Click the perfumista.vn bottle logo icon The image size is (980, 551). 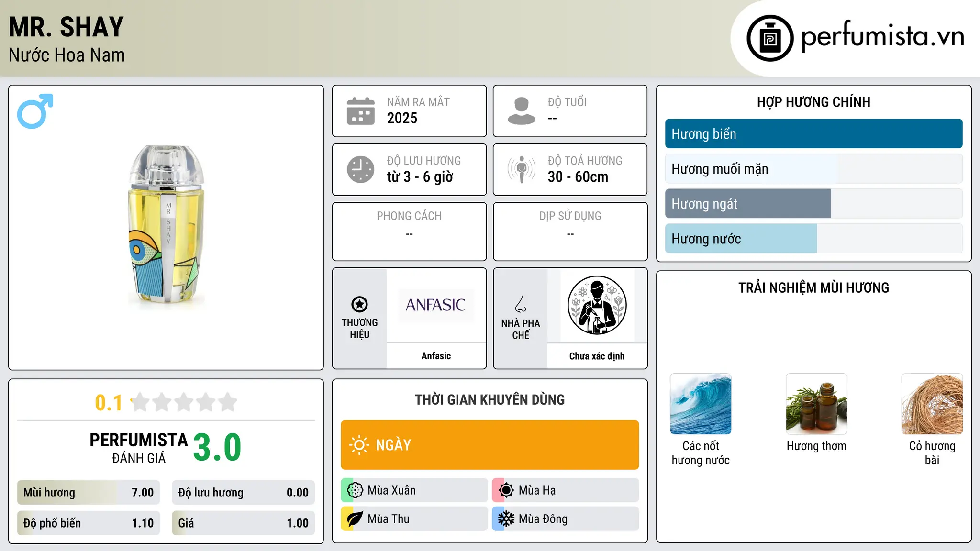click(770, 38)
